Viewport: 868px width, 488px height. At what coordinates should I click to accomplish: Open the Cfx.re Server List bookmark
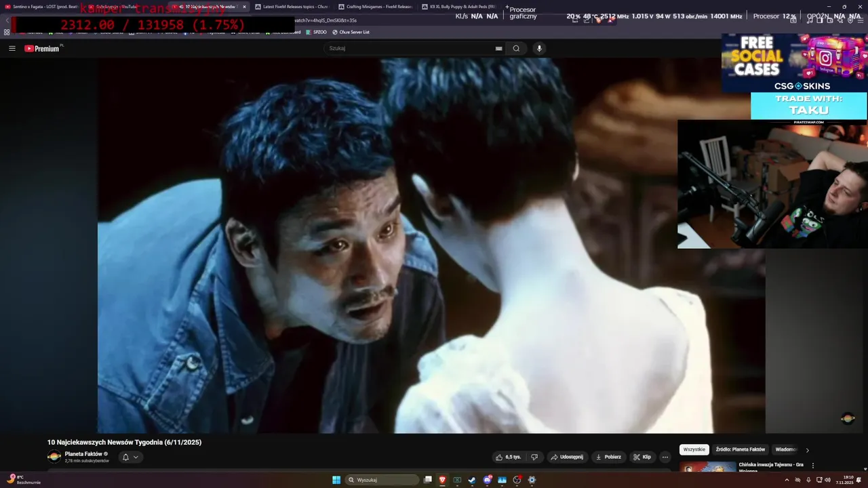[351, 32]
